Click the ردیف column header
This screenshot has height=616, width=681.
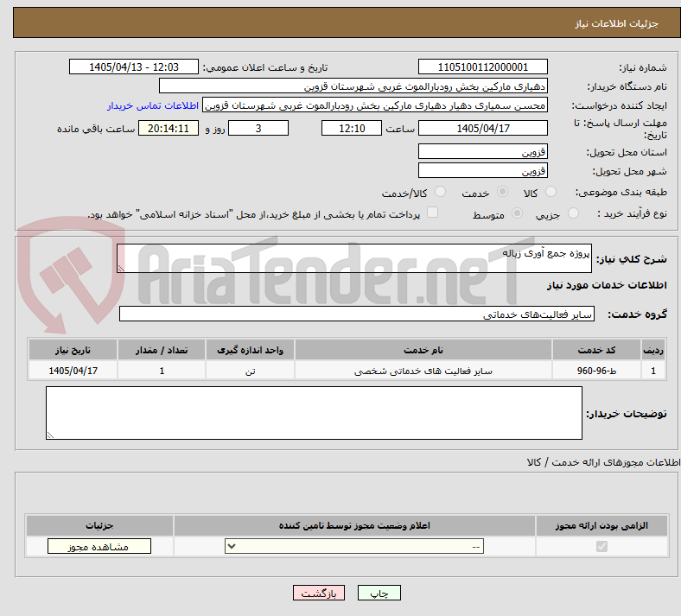(653, 350)
